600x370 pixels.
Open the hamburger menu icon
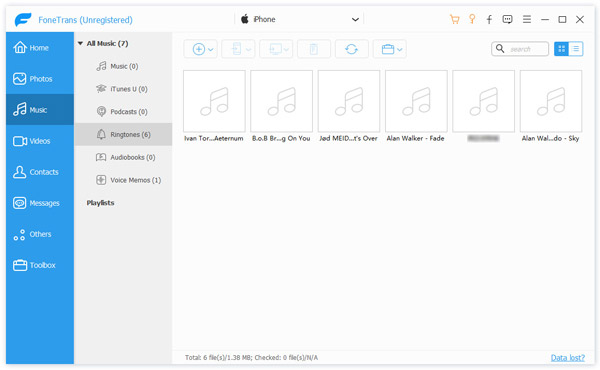[x=527, y=19]
